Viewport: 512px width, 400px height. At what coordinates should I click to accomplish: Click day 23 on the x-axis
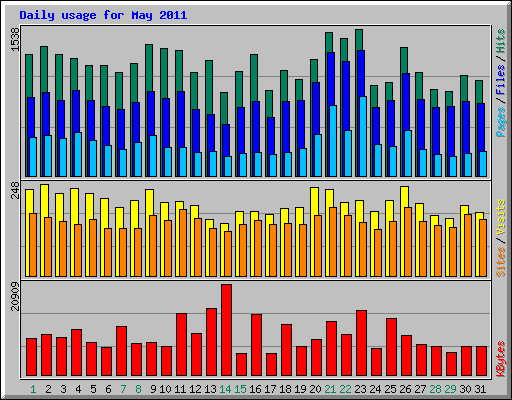click(360, 389)
